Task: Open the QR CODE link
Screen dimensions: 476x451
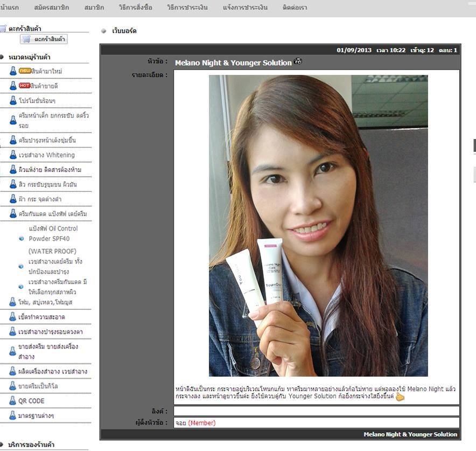Action: click(x=31, y=401)
